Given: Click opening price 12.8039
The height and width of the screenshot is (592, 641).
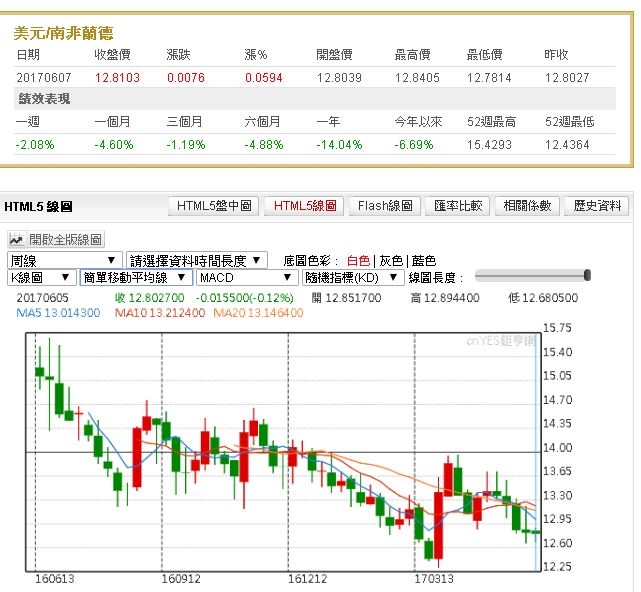Looking at the screenshot, I should pyautogui.click(x=339, y=78).
